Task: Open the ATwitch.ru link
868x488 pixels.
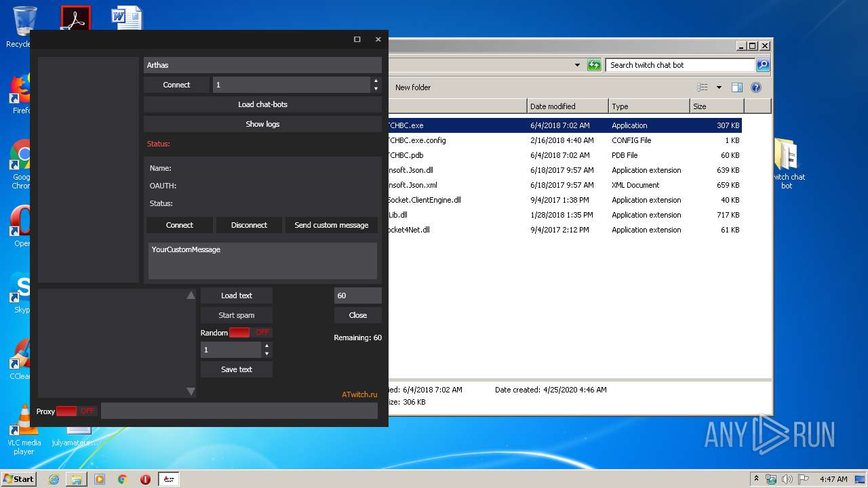Action: coord(359,394)
